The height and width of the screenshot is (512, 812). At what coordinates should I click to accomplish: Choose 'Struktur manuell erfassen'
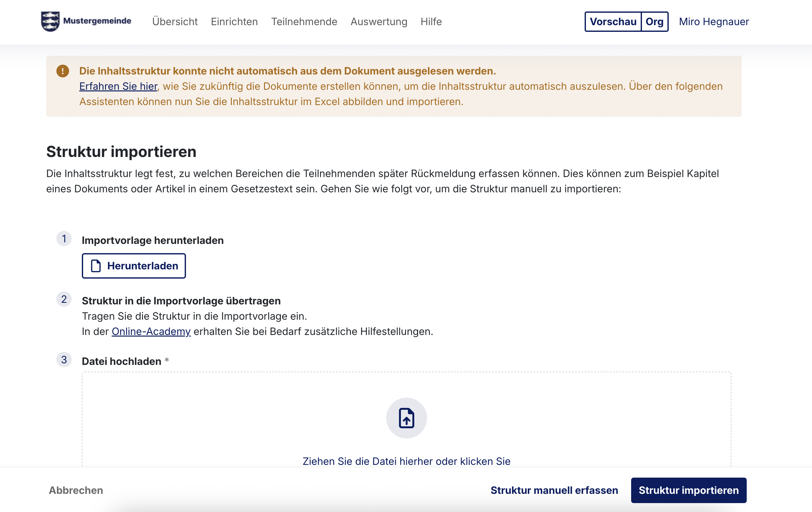554,490
